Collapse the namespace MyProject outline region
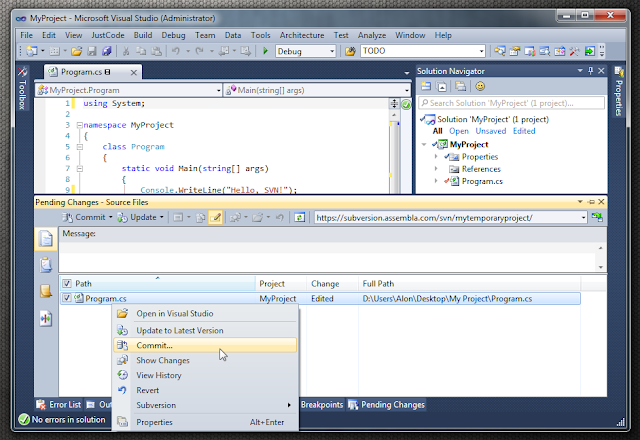Screen dimensions: 640x440 (x=80, y=125)
